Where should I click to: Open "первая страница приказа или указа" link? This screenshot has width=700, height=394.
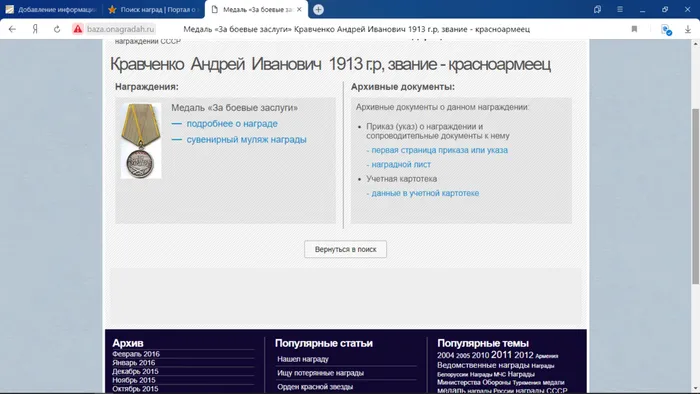click(x=439, y=150)
